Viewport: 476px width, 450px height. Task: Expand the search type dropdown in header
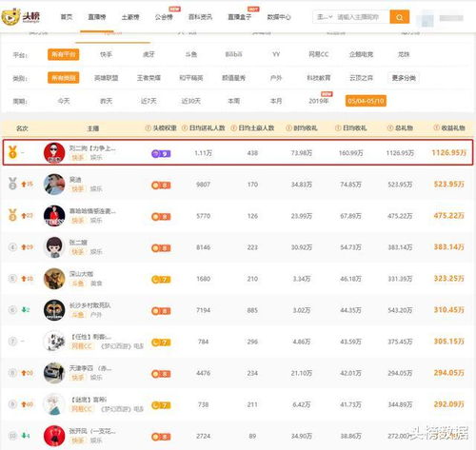(x=325, y=17)
